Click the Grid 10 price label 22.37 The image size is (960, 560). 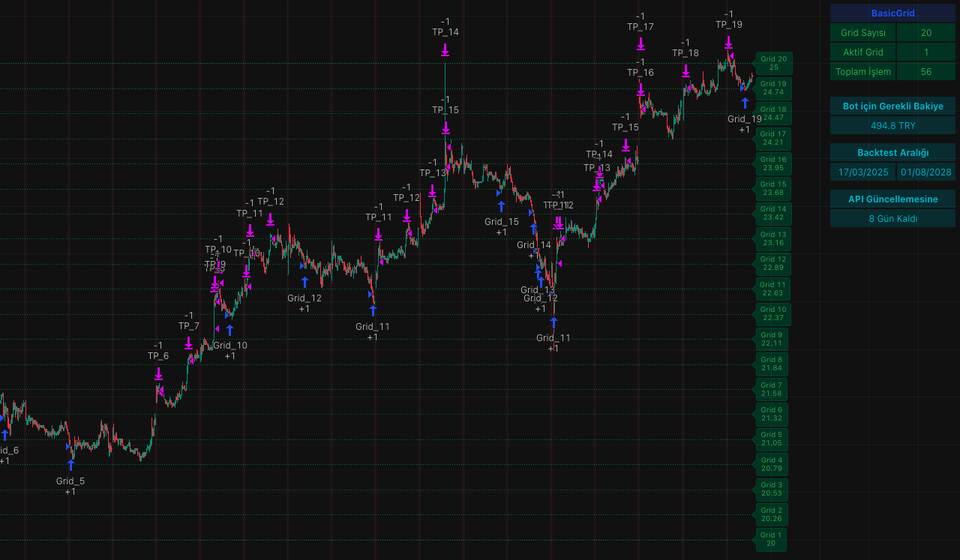click(x=772, y=314)
